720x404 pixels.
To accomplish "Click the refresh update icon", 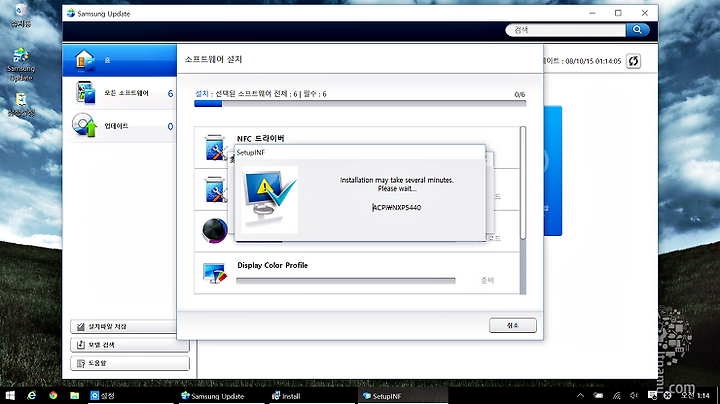I will tap(634, 61).
